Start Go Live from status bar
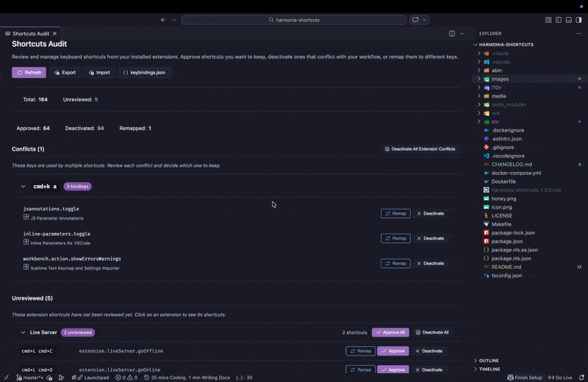Viewport: 588px width, 382px height. tap(560, 378)
